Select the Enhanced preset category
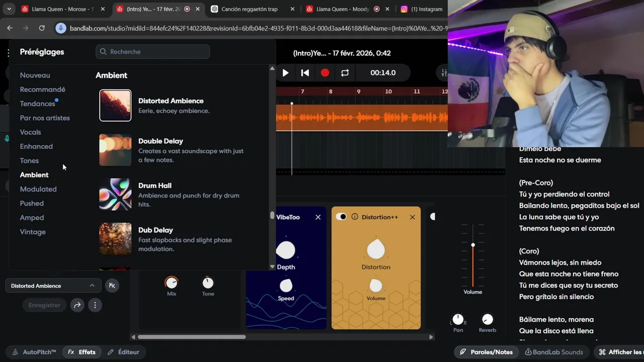 pyautogui.click(x=36, y=146)
